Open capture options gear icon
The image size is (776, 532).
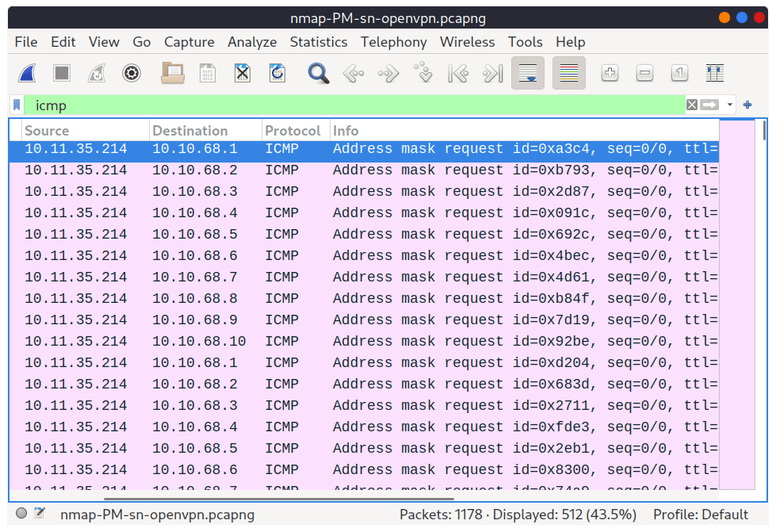pyautogui.click(x=131, y=73)
